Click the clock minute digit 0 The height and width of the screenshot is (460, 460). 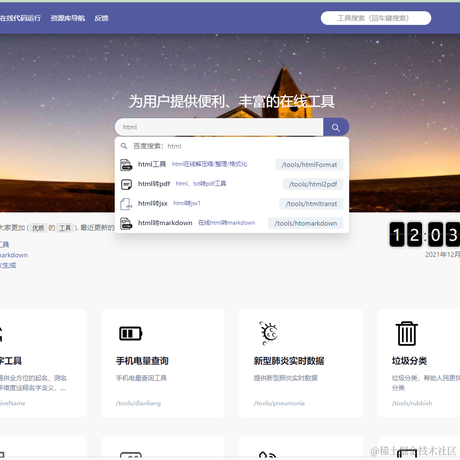click(435, 235)
